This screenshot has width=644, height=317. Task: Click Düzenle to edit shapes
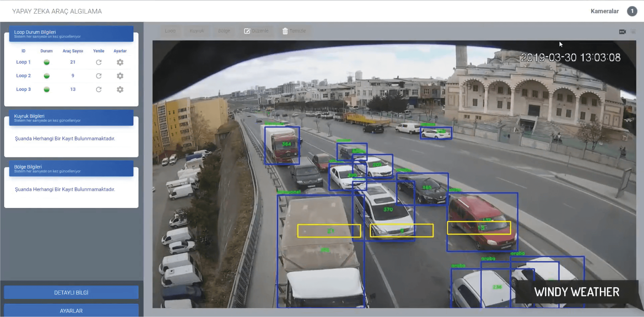256,31
